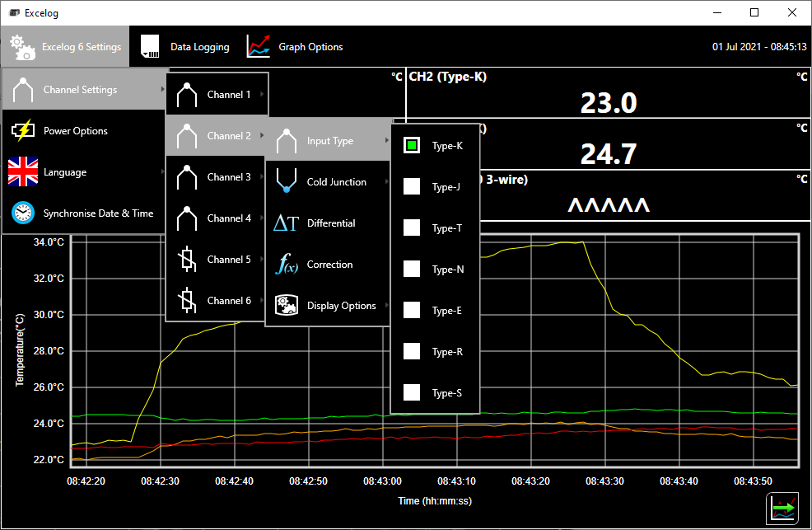Click the Synchronise Date & Time clock icon
This screenshot has height=530, width=812.
click(23, 213)
